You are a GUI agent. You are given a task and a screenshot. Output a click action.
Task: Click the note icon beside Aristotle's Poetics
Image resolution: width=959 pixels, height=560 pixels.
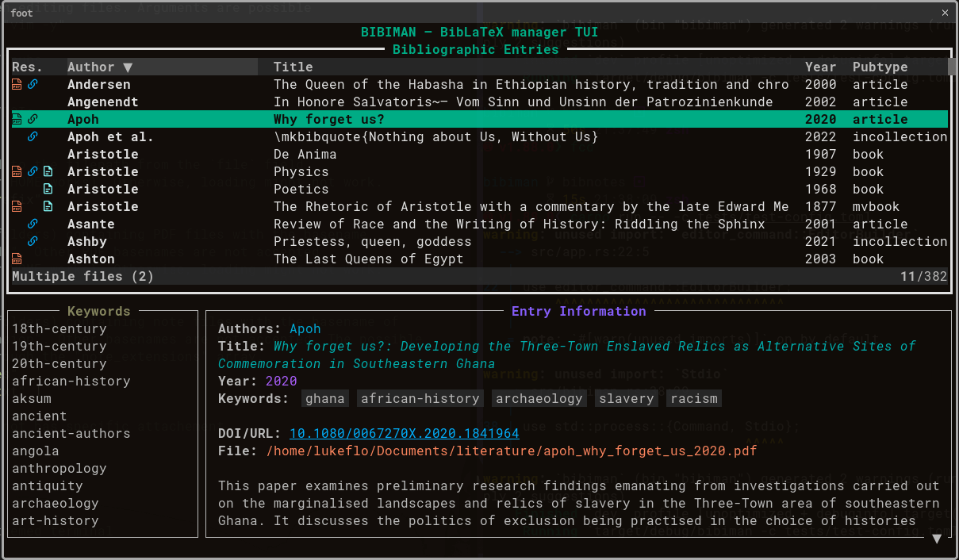pyautogui.click(x=48, y=189)
